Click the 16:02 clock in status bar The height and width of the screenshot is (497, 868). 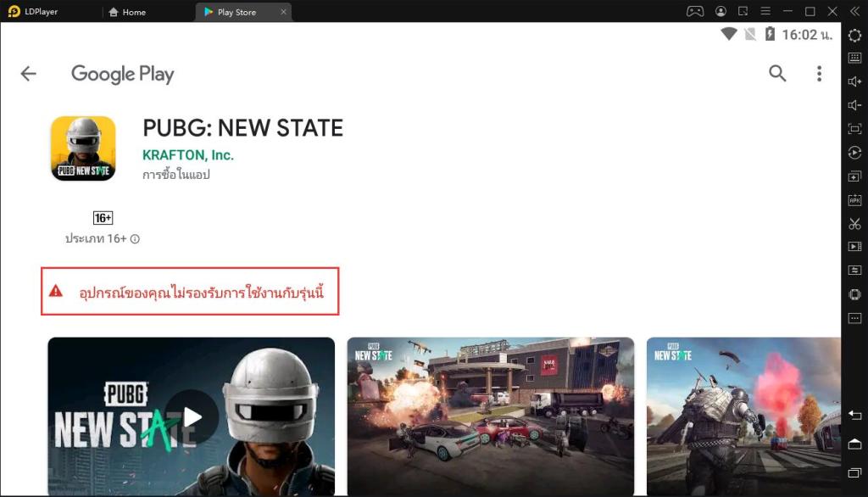pos(807,35)
